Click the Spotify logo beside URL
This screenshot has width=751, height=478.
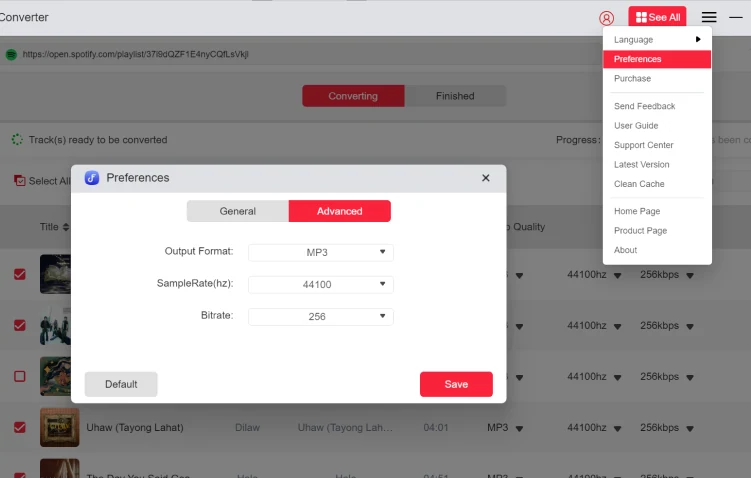point(11,54)
